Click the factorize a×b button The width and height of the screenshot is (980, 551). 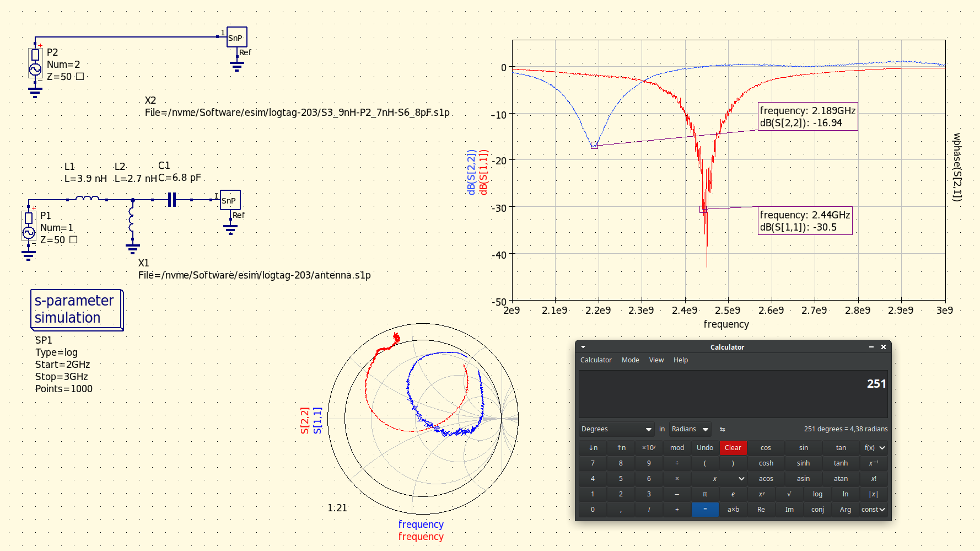click(733, 510)
